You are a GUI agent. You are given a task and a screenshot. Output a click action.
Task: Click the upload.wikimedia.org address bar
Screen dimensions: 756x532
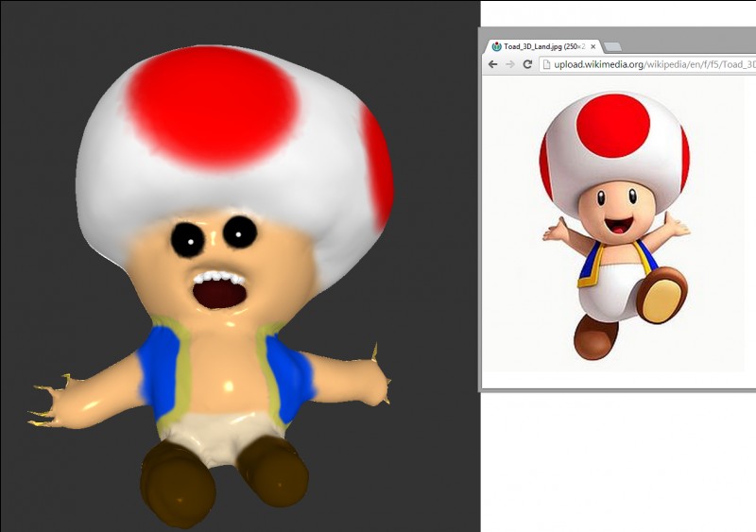pos(647,64)
